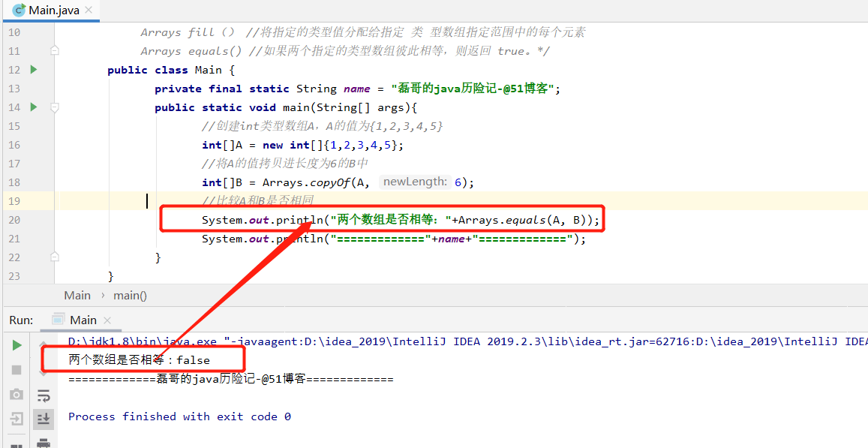Collapse the fold end marker at line 22
The height and width of the screenshot is (448, 868).
coord(54,257)
